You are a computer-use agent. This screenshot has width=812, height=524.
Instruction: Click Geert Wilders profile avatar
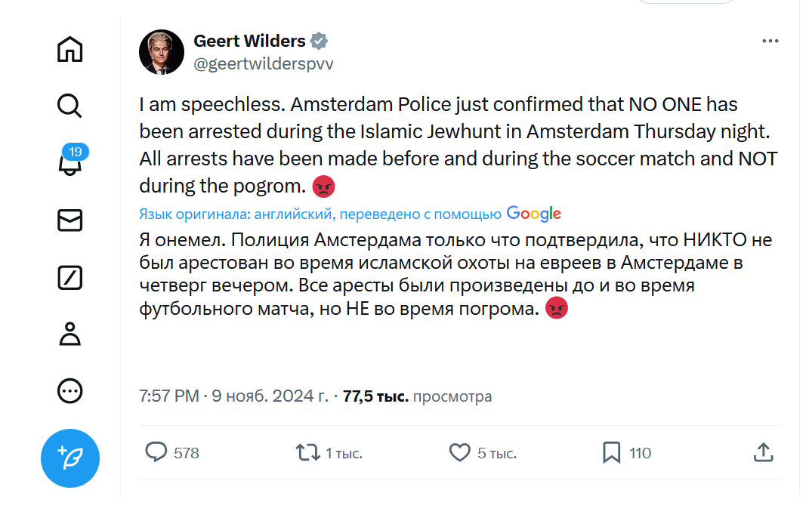coord(162,52)
